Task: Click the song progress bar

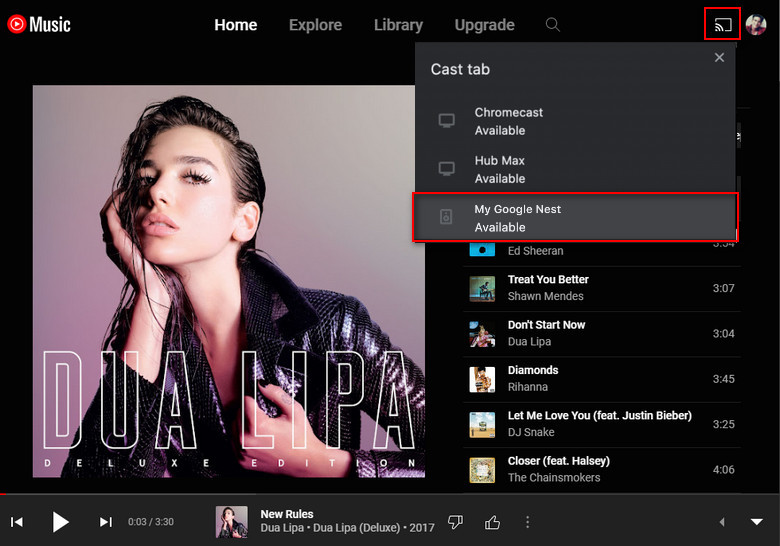Action: 390,494
